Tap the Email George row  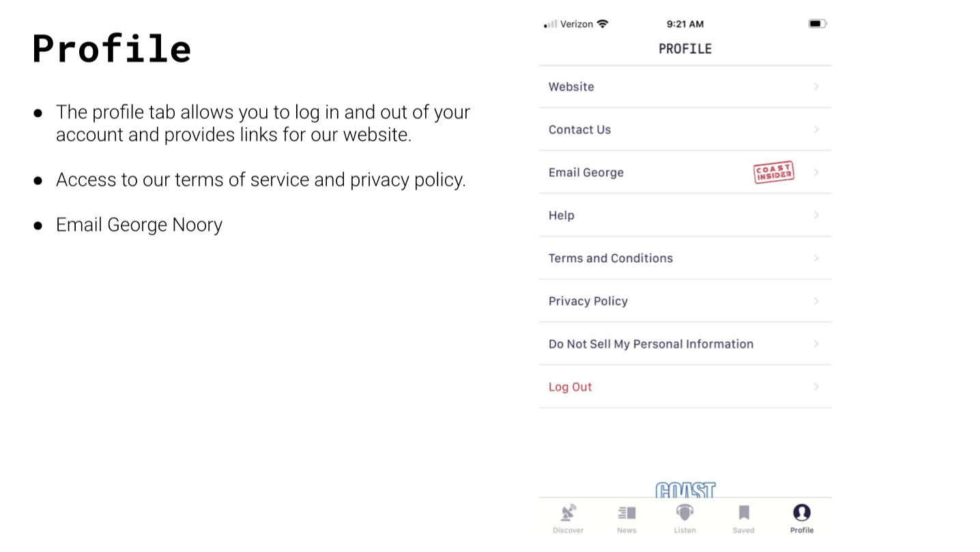click(685, 173)
